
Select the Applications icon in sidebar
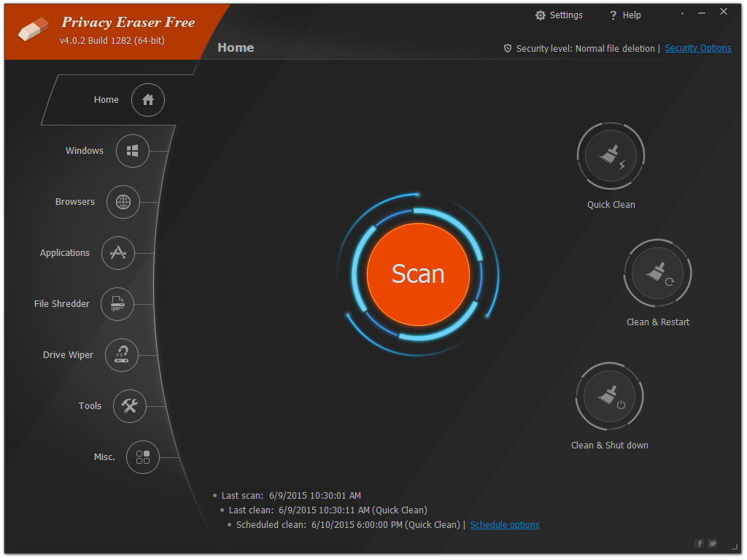pos(117,253)
